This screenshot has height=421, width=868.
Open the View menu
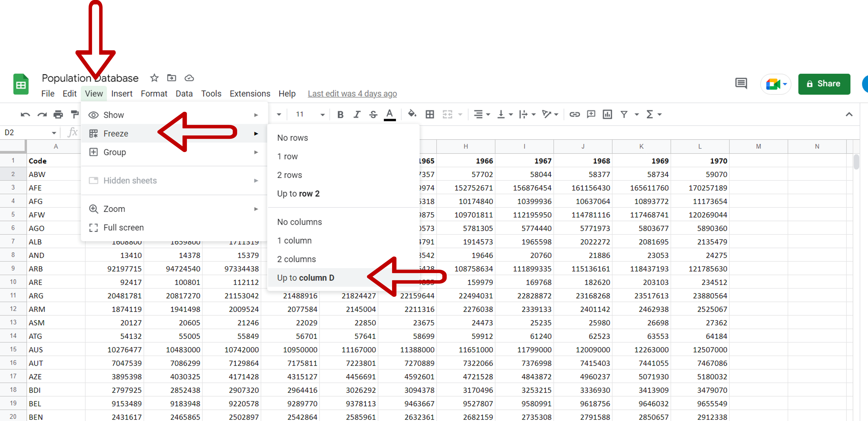pyautogui.click(x=93, y=93)
